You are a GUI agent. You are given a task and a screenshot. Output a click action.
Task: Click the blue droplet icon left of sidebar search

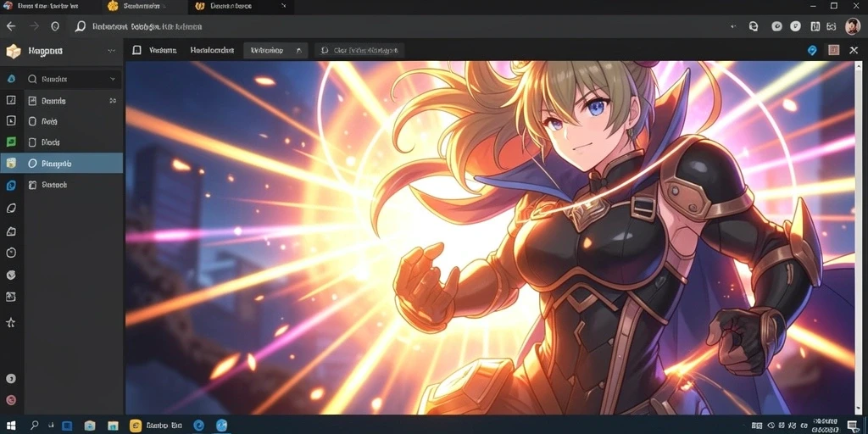pyautogui.click(x=11, y=79)
